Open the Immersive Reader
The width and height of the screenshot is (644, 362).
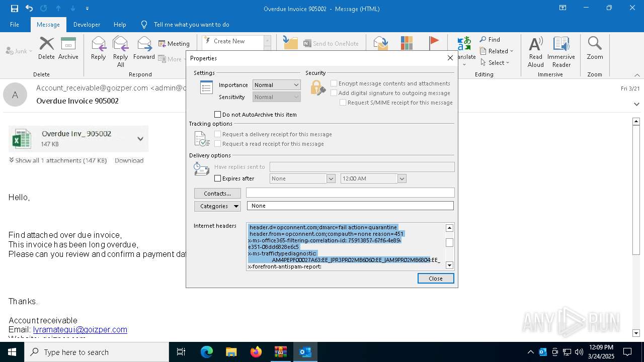click(x=561, y=51)
